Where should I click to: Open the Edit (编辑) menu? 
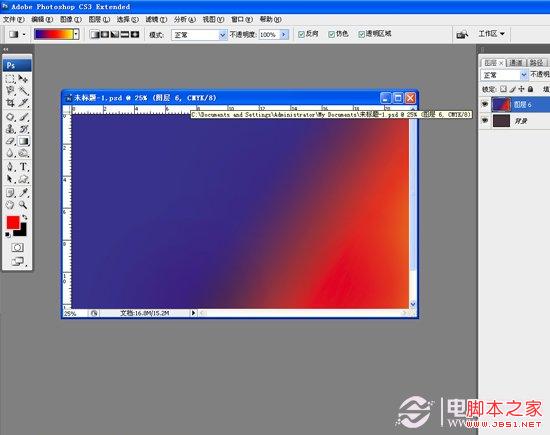pos(42,20)
